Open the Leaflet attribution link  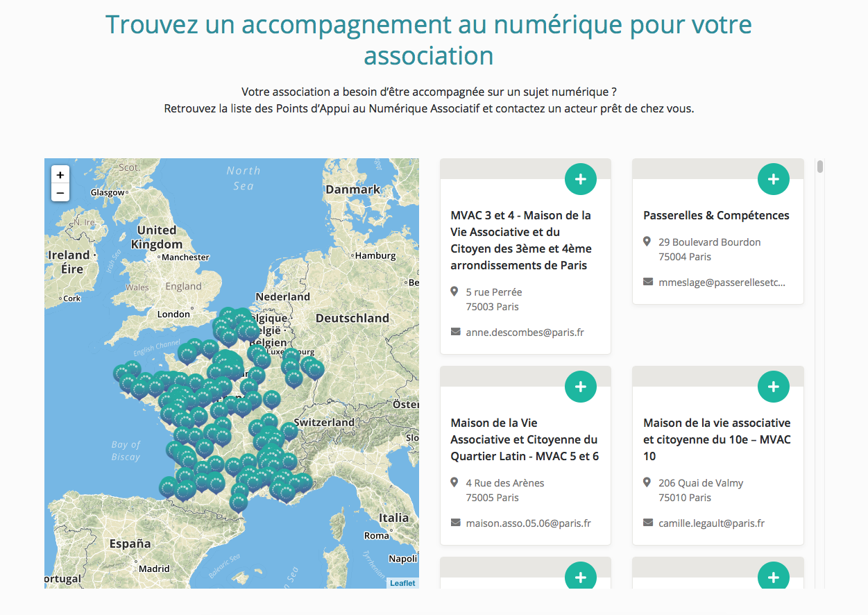coord(402,583)
